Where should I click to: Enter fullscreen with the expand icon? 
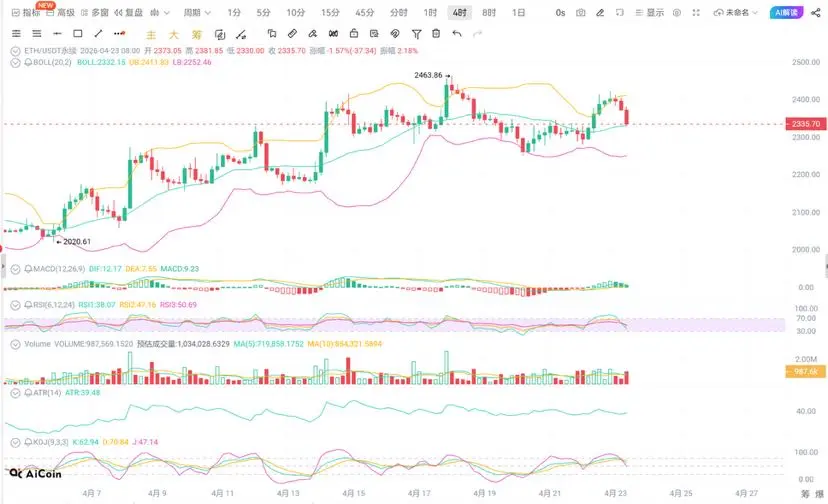pos(696,12)
